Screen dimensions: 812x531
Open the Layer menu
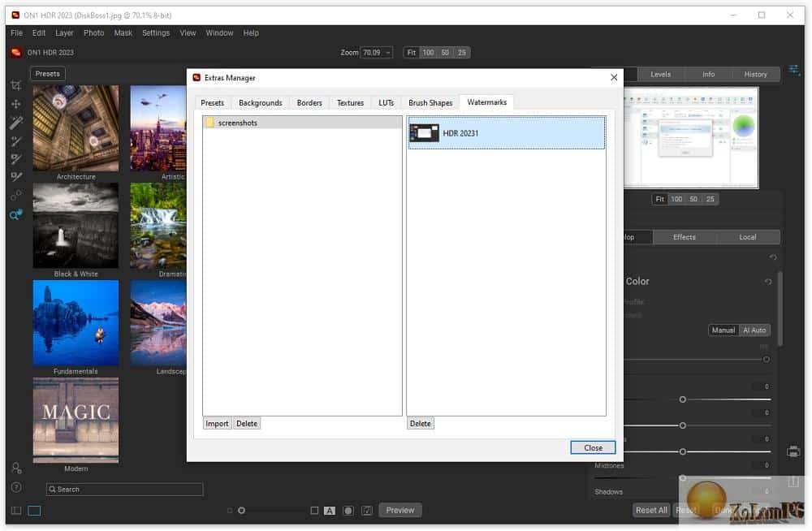64,32
